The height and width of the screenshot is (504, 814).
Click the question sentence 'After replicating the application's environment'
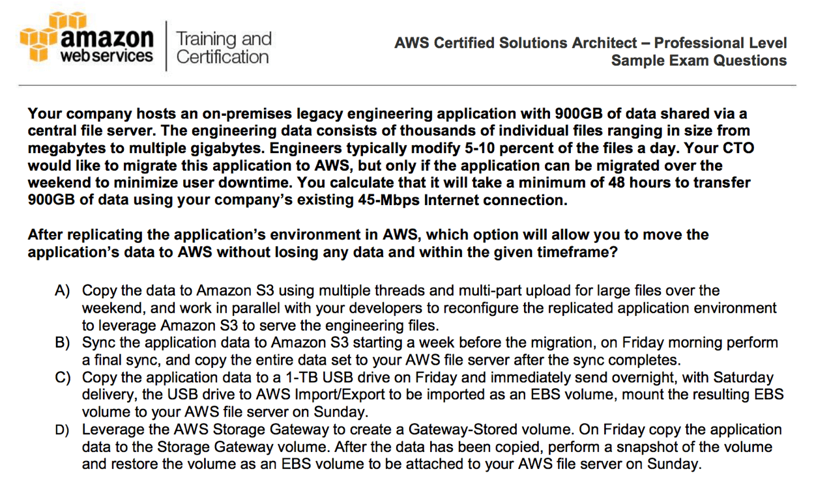pyautogui.click(x=368, y=243)
